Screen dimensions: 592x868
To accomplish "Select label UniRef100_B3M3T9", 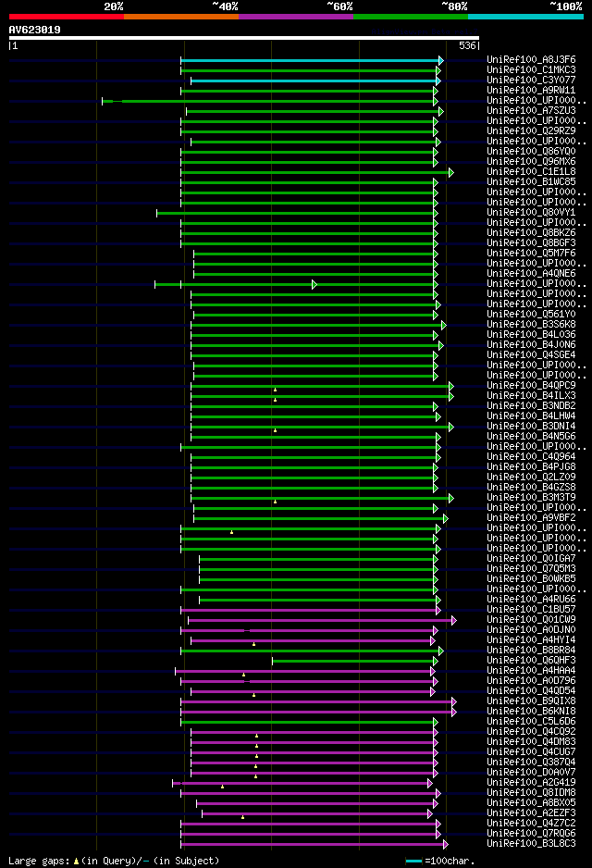I will click(x=531, y=497).
